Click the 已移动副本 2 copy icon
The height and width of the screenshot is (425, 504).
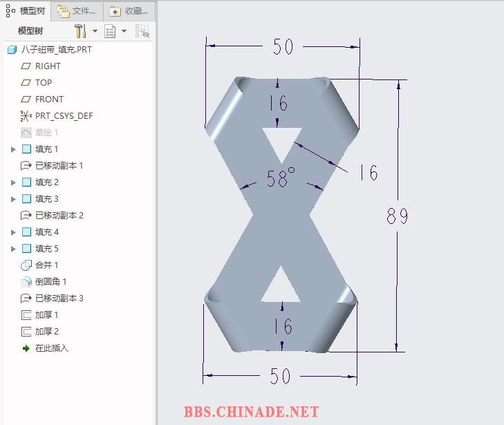point(26,215)
